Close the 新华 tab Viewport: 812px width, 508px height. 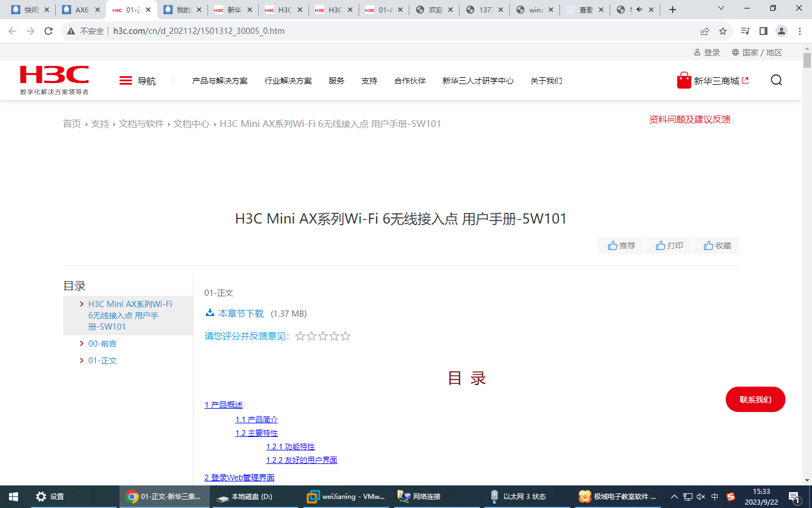click(x=249, y=10)
